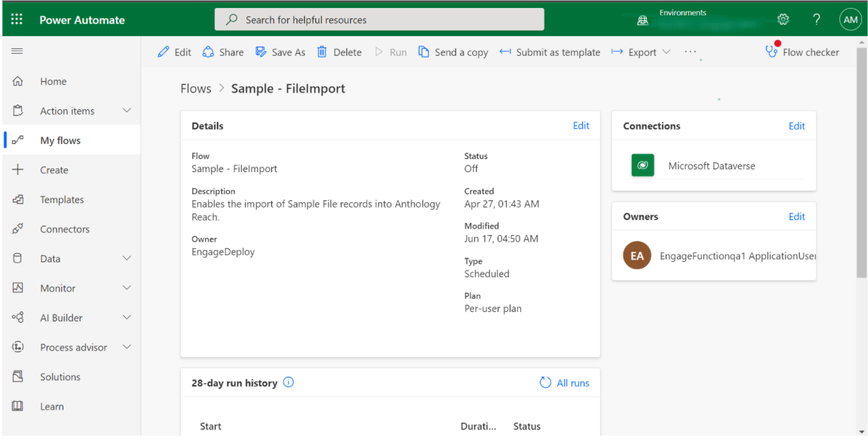Click the Duration column header

coord(479,426)
